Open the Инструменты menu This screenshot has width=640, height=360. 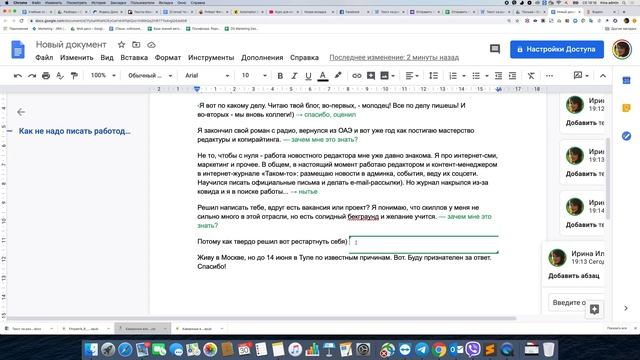point(211,58)
